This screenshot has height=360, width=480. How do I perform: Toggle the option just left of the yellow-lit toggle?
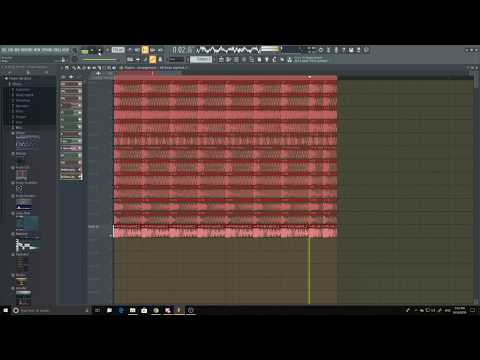[x=137, y=50]
